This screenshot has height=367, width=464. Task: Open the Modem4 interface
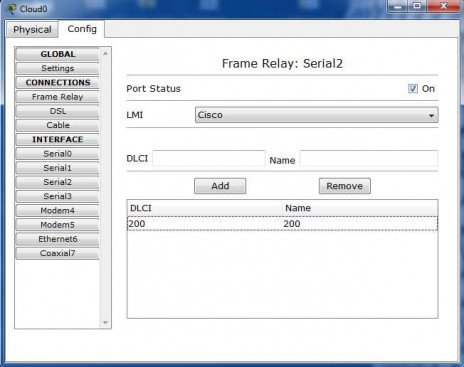[57, 210]
